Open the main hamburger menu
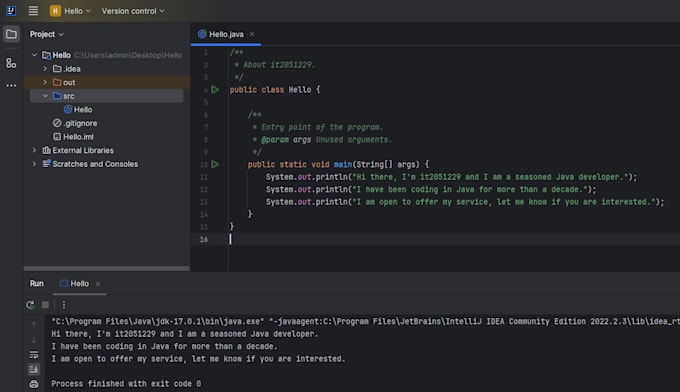The width and height of the screenshot is (680, 392). pos(33,11)
